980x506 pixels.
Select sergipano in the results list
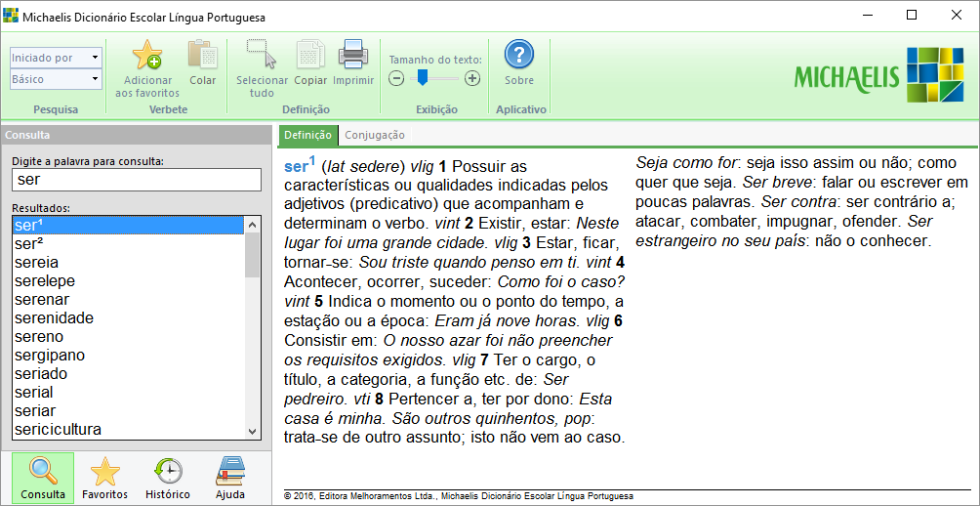[x=128, y=356]
